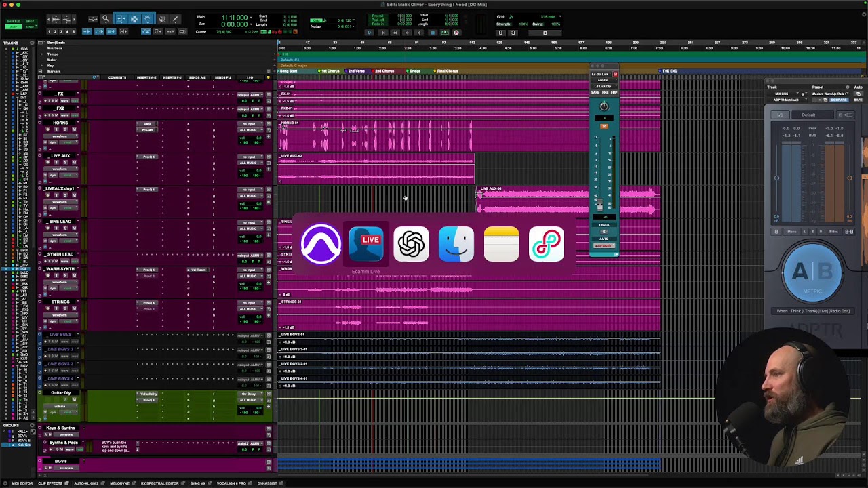Click the red Record transport button

[x=456, y=33]
